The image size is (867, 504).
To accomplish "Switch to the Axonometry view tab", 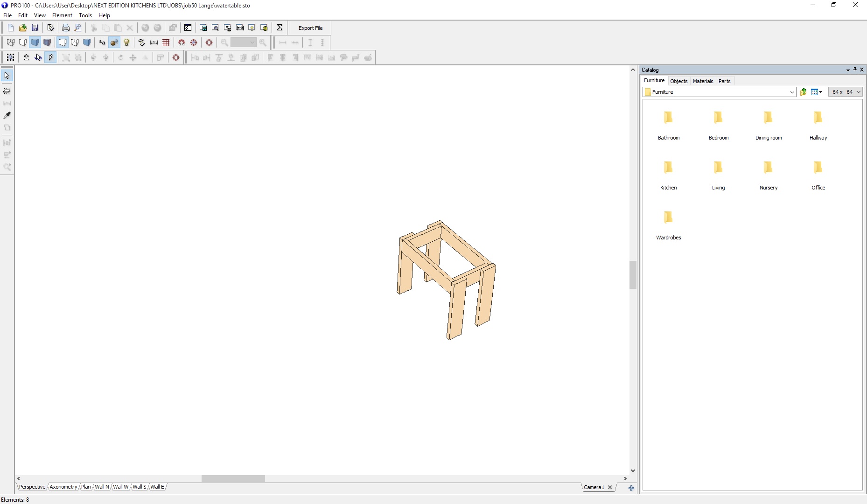I will click(x=63, y=487).
